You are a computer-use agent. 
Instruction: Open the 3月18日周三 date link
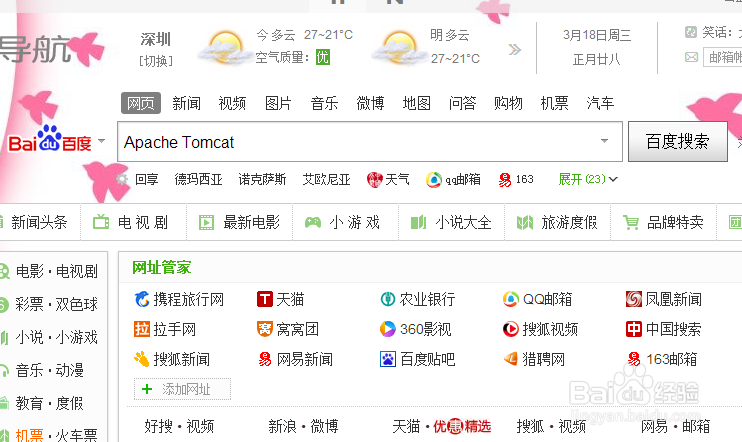click(x=597, y=35)
